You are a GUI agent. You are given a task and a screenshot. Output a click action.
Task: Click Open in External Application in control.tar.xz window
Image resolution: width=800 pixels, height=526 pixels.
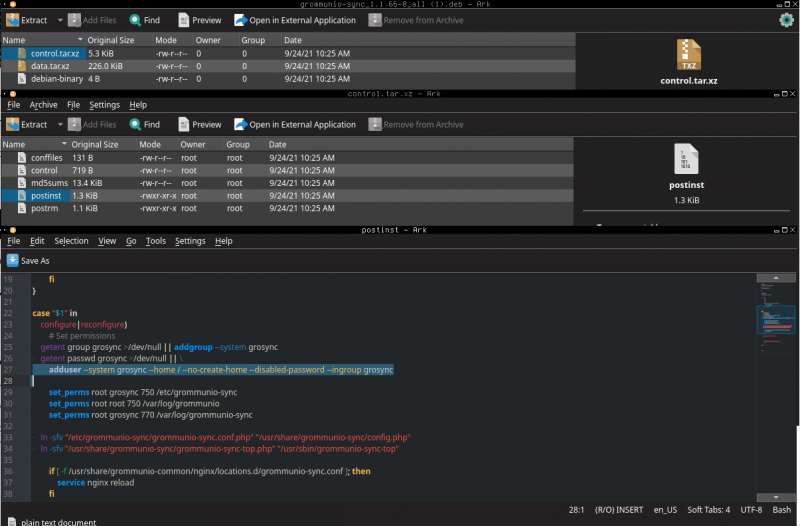click(294, 125)
